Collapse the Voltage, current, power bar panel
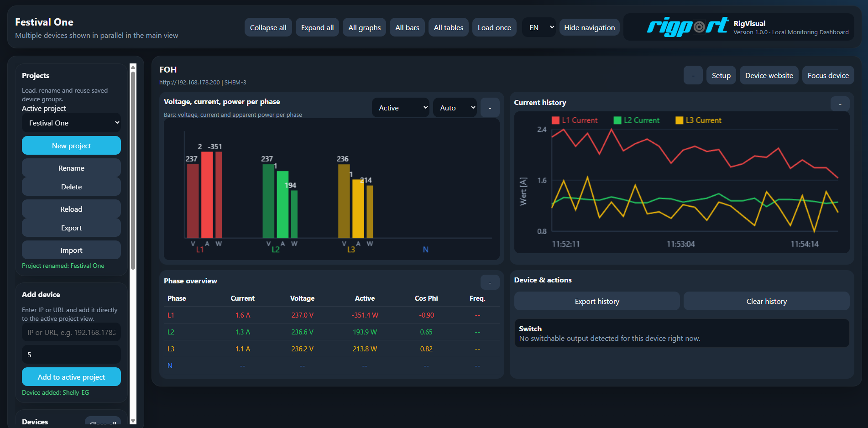This screenshot has width=868, height=428. [x=490, y=108]
